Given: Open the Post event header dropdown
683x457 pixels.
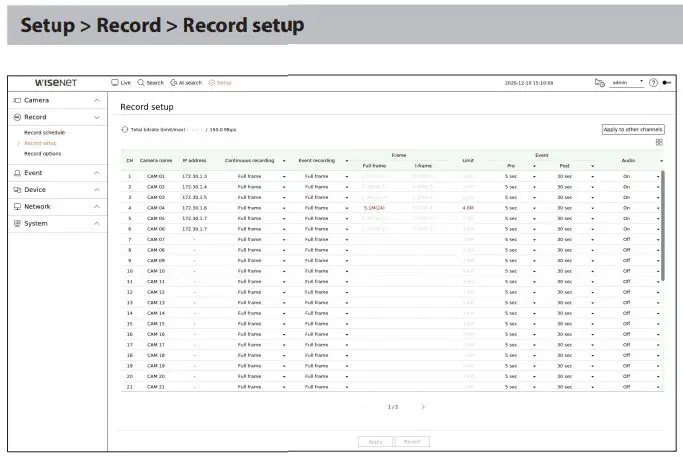Looking at the screenshot, I should tap(592, 166).
